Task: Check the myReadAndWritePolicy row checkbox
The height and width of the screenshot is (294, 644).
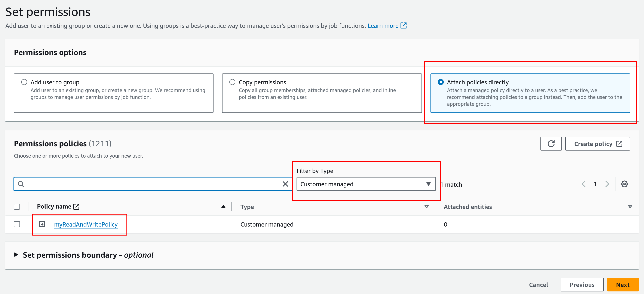Action: [17, 224]
